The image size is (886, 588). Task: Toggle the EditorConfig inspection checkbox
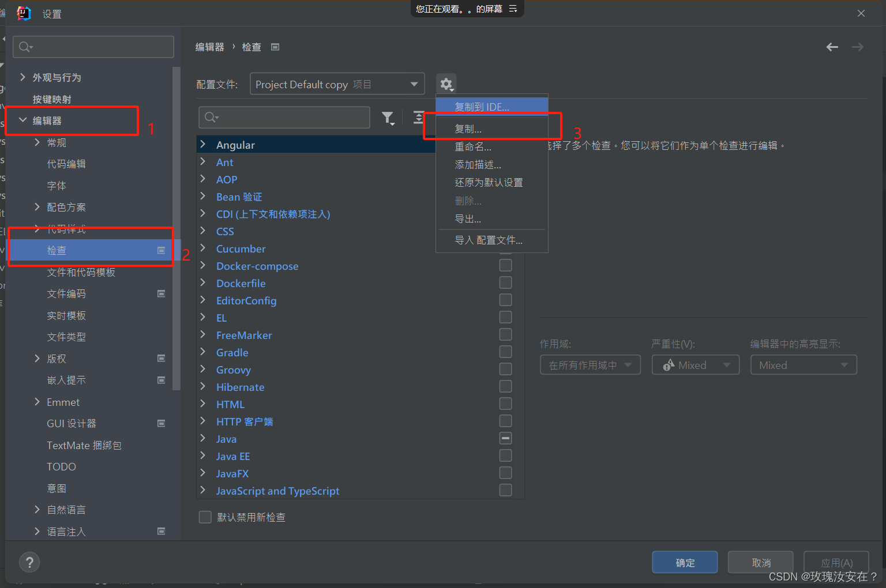(505, 300)
